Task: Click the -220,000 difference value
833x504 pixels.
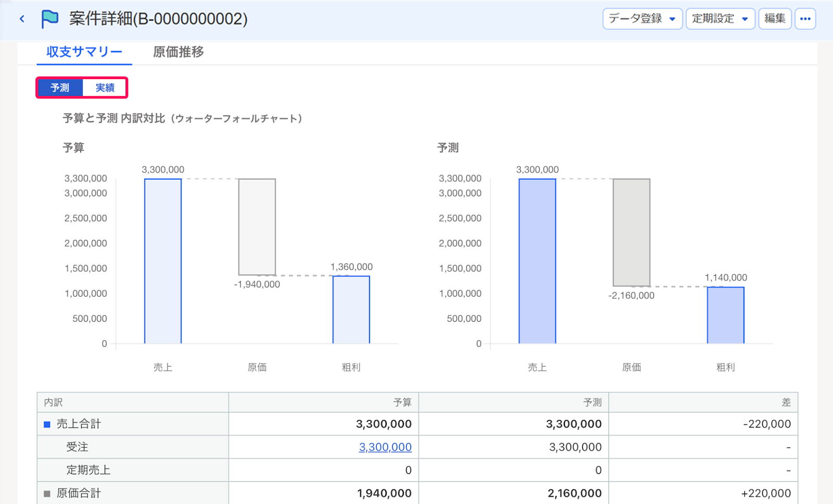Action: tap(767, 424)
